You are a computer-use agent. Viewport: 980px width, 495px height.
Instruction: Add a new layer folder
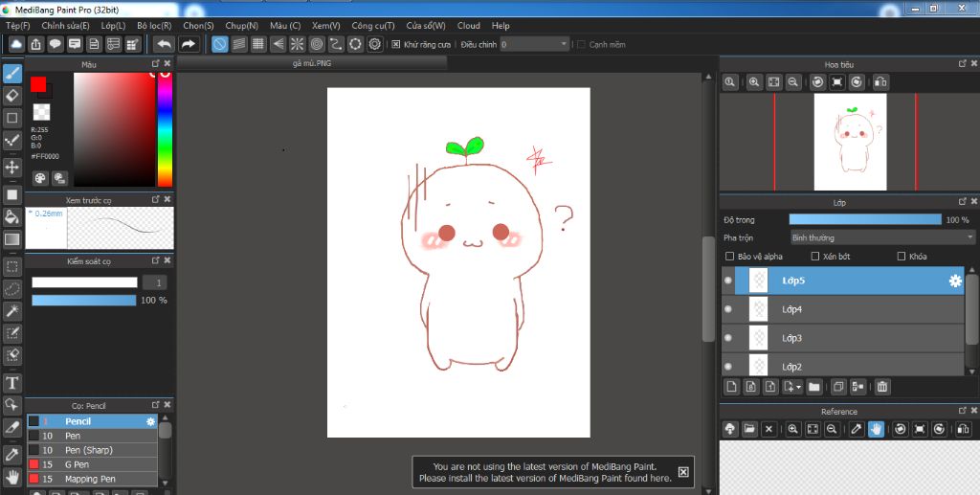(813, 387)
